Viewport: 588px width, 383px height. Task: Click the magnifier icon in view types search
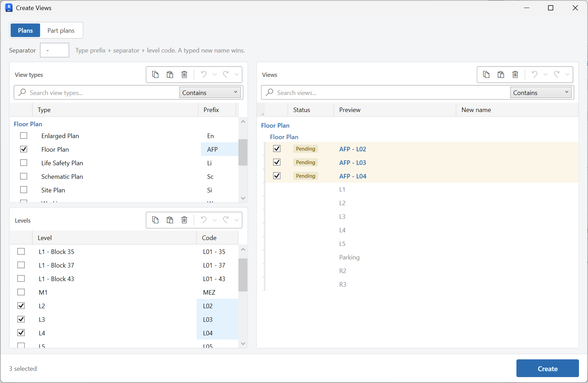coord(22,92)
